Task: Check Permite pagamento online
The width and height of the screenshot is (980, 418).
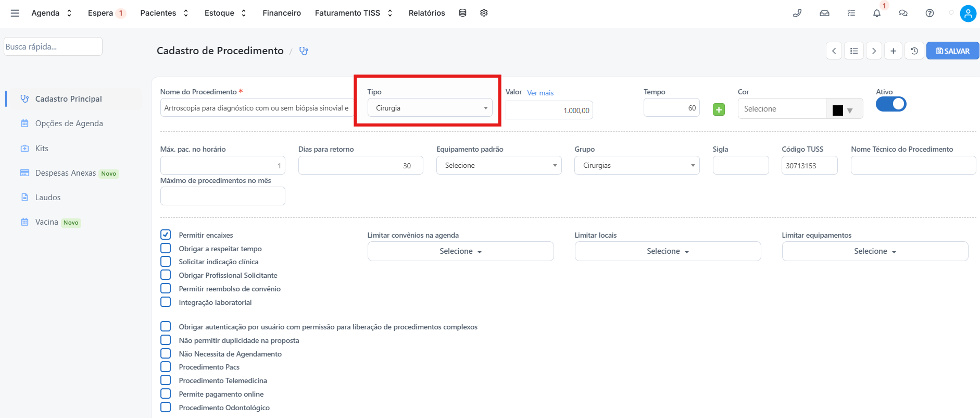Action: tap(166, 394)
